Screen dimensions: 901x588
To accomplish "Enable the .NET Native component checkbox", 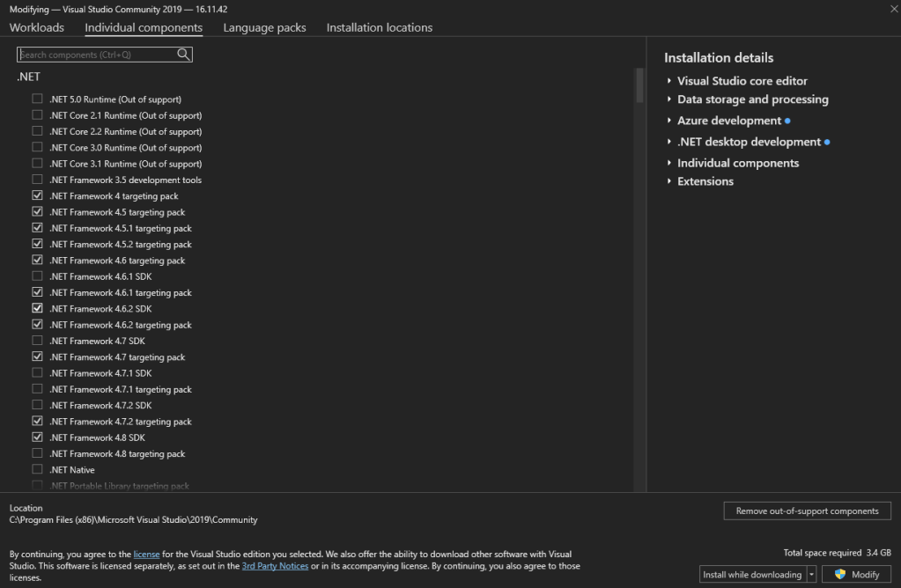I will click(37, 470).
